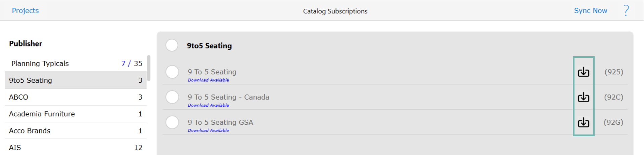Select AIS publisher
This screenshot has height=155, width=644.
[76, 147]
